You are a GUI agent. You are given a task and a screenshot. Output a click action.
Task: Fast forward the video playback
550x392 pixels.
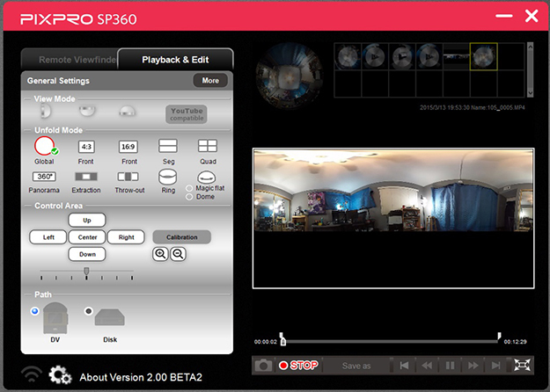tap(473, 366)
